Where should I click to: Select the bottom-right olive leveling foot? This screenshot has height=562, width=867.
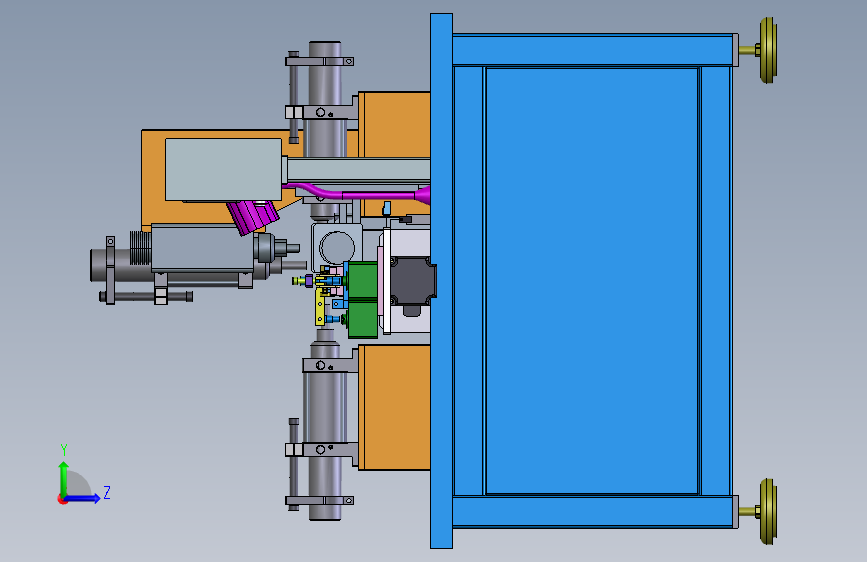[768, 512]
